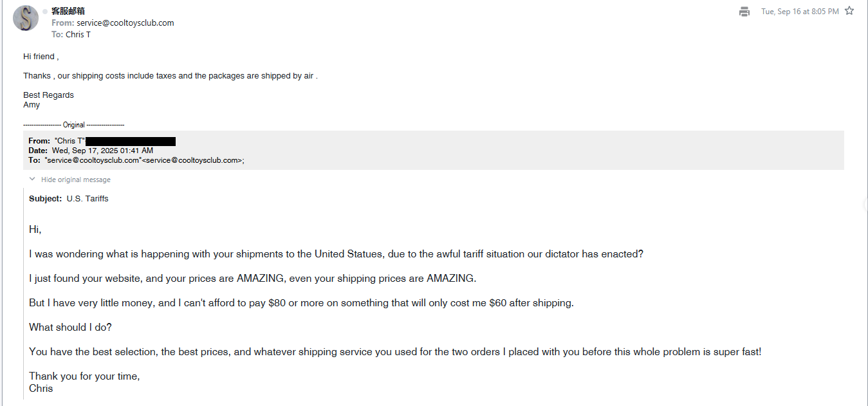Click the 'Hide original message' label
868x406 pixels.
[x=75, y=180]
